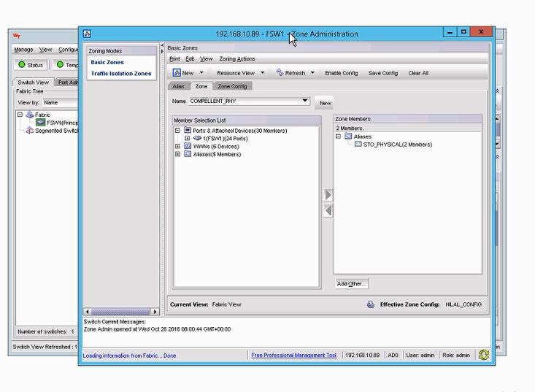535x392 pixels.
Task: Click the Refresh toolbar icon
Action: click(x=280, y=72)
